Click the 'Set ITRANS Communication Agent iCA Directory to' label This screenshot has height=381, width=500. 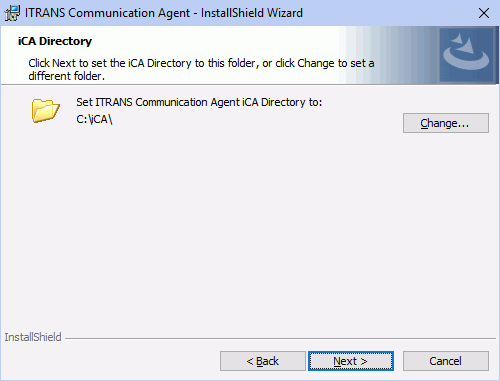[199, 102]
